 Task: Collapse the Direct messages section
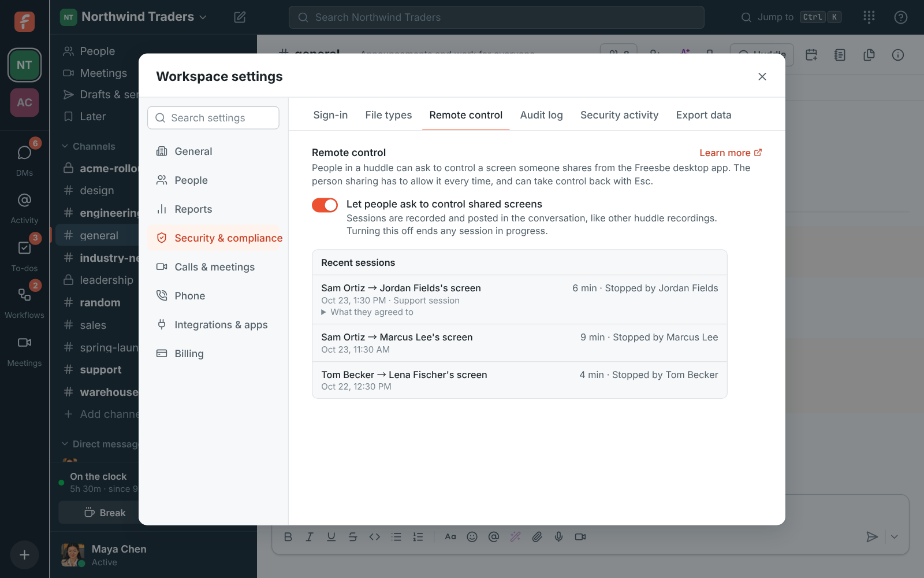point(100,444)
